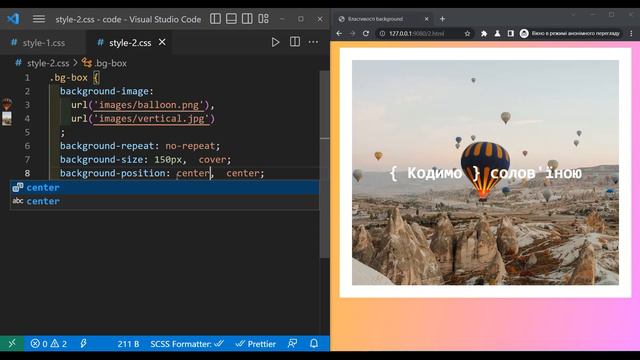The image size is (640, 360).
Task: Show errors and warnings in status bar
Action: click(49, 344)
